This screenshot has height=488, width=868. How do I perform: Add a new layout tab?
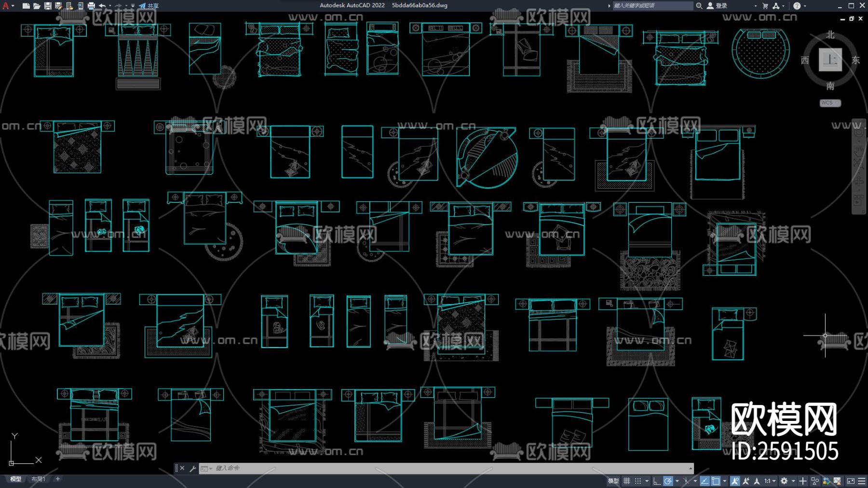coord(58,479)
